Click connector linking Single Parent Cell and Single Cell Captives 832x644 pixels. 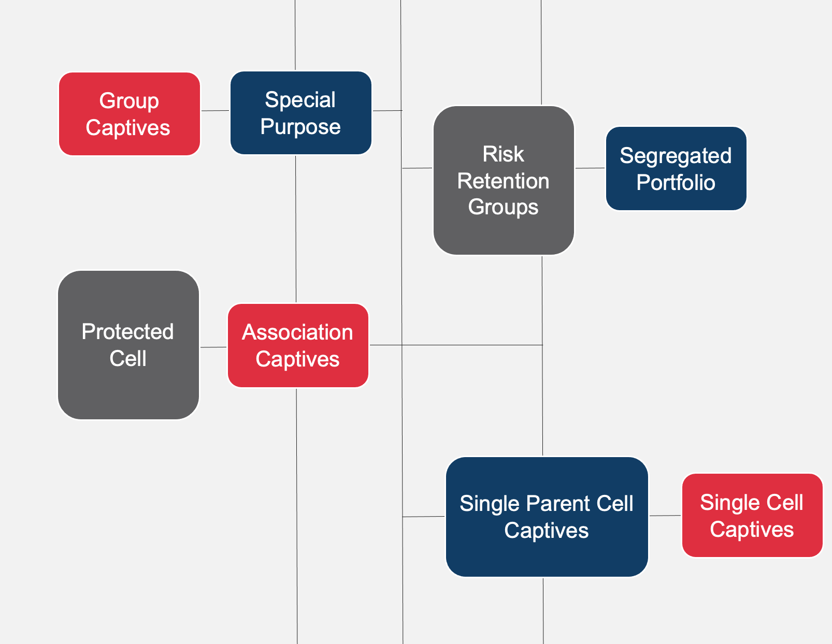[x=665, y=516]
